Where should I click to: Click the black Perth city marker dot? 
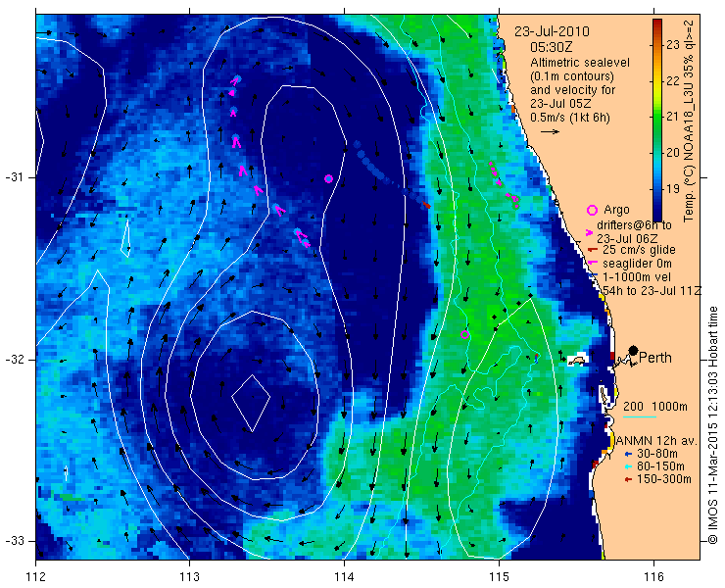click(x=634, y=351)
